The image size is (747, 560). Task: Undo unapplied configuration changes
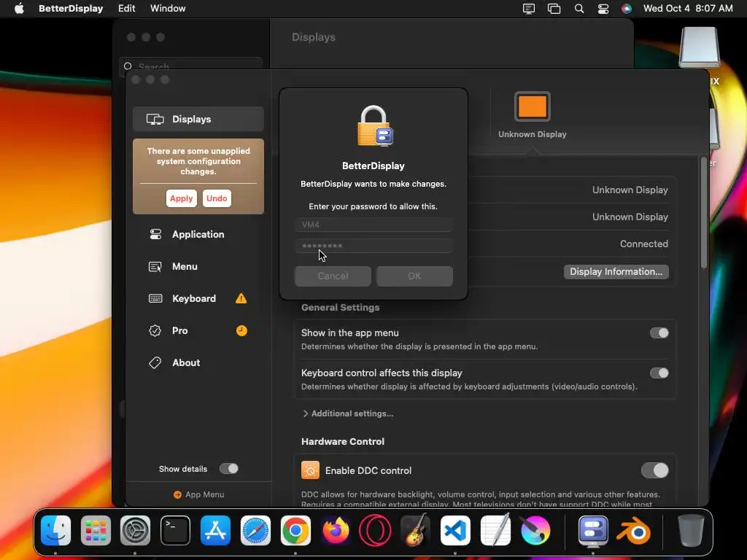pyautogui.click(x=217, y=198)
